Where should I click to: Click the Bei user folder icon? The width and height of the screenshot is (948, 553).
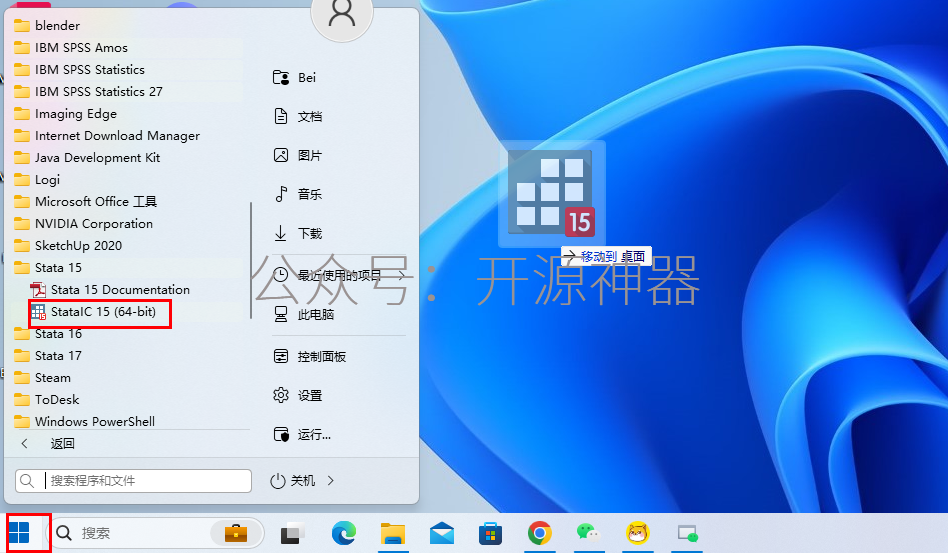pos(281,78)
